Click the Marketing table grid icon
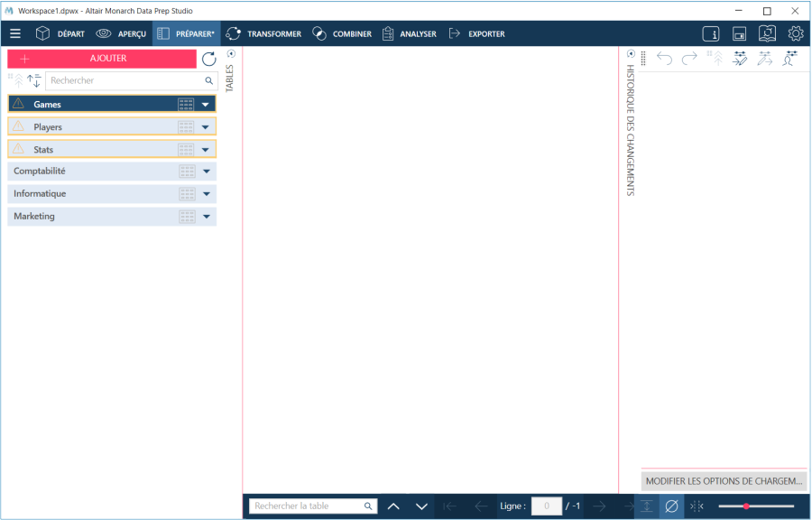This screenshot has height=520, width=812. pos(187,217)
